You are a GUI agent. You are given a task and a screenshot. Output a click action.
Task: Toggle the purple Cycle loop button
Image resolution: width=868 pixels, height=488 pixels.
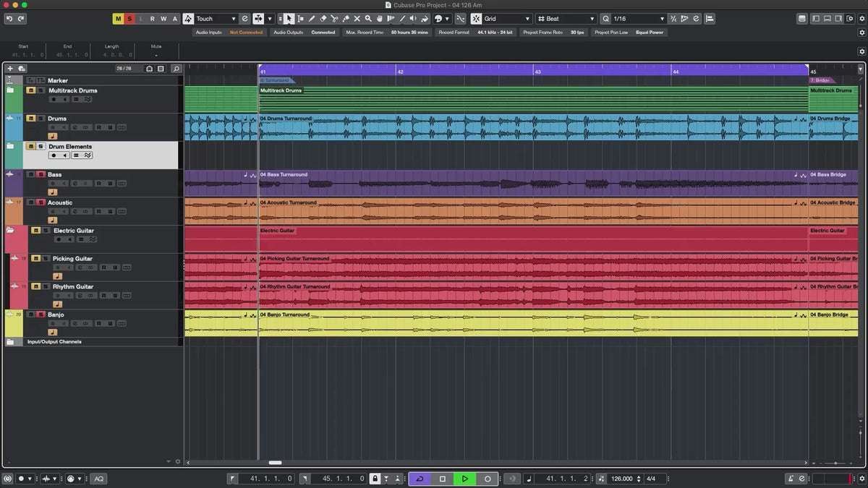[x=420, y=479]
